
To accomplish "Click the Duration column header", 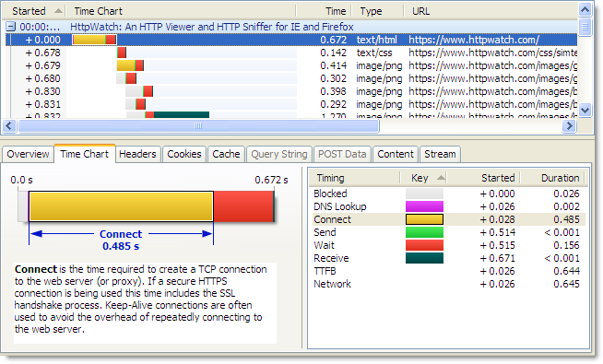I will [552, 178].
